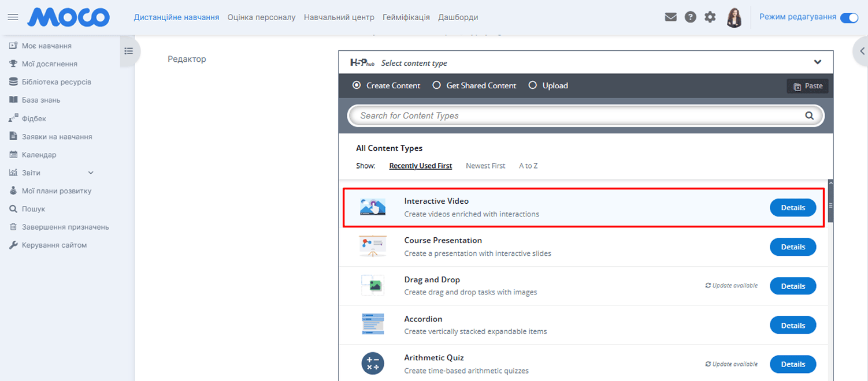Open the hamburger main menu
This screenshot has height=381, width=868.
[x=13, y=17]
